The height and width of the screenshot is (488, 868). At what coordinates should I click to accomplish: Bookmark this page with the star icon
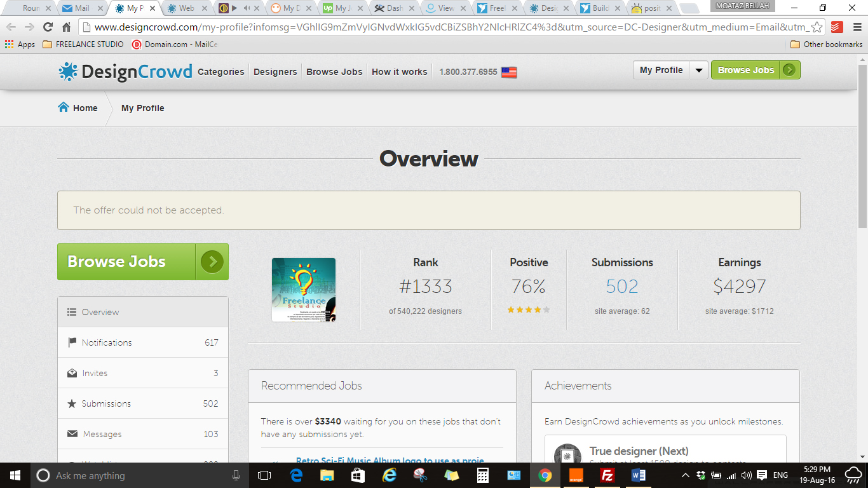817,27
